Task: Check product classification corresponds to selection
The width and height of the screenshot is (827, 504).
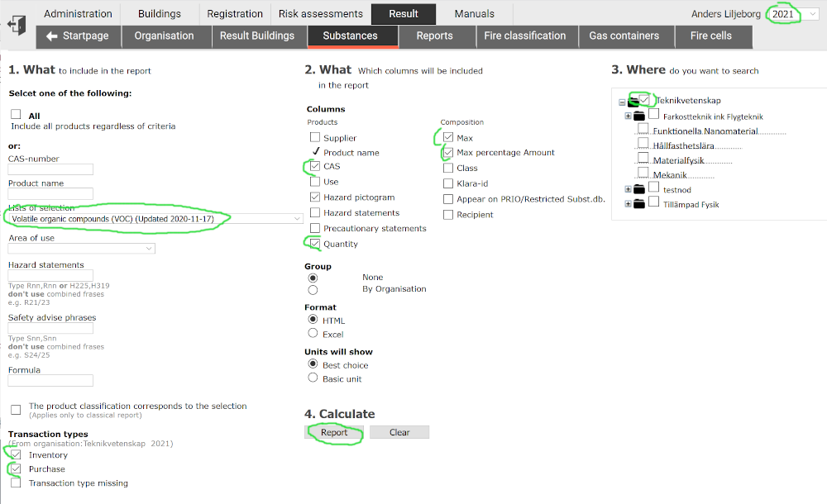Action: tap(16, 410)
